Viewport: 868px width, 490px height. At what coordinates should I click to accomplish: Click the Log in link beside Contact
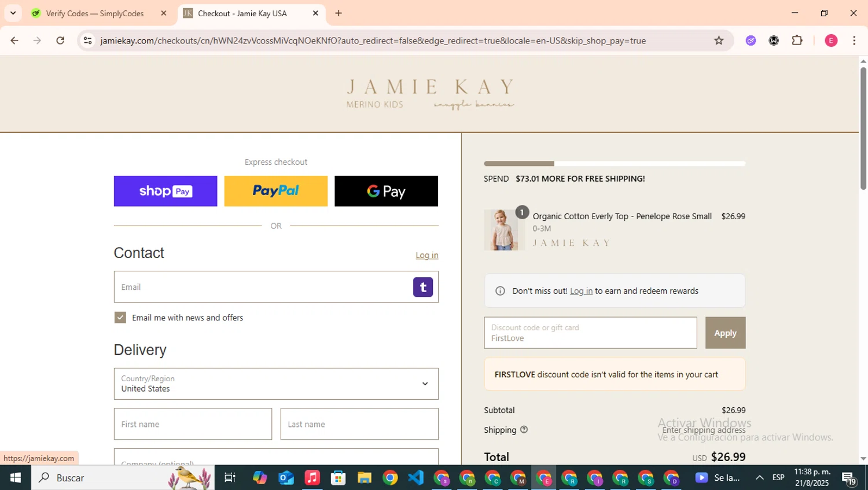click(x=427, y=255)
